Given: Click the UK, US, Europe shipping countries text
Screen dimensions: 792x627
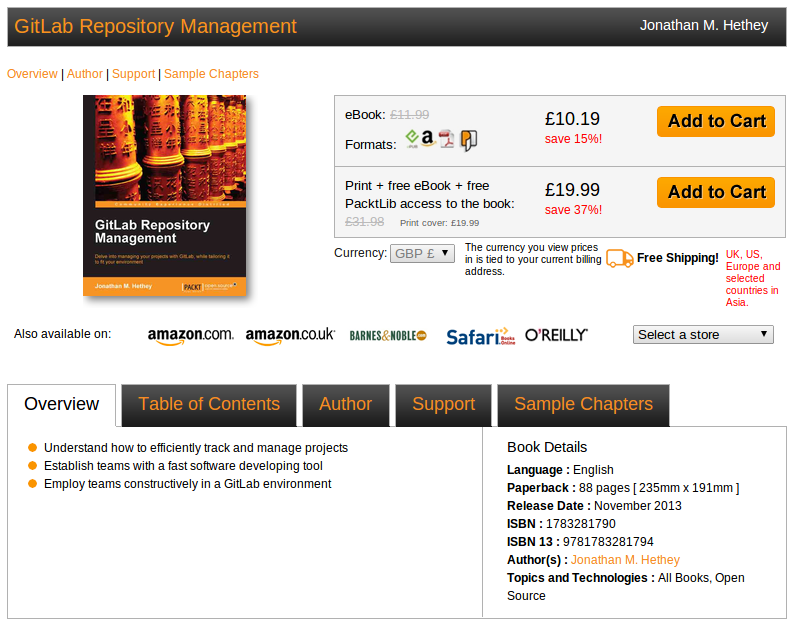Looking at the screenshot, I should pyautogui.click(x=753, y=278).
